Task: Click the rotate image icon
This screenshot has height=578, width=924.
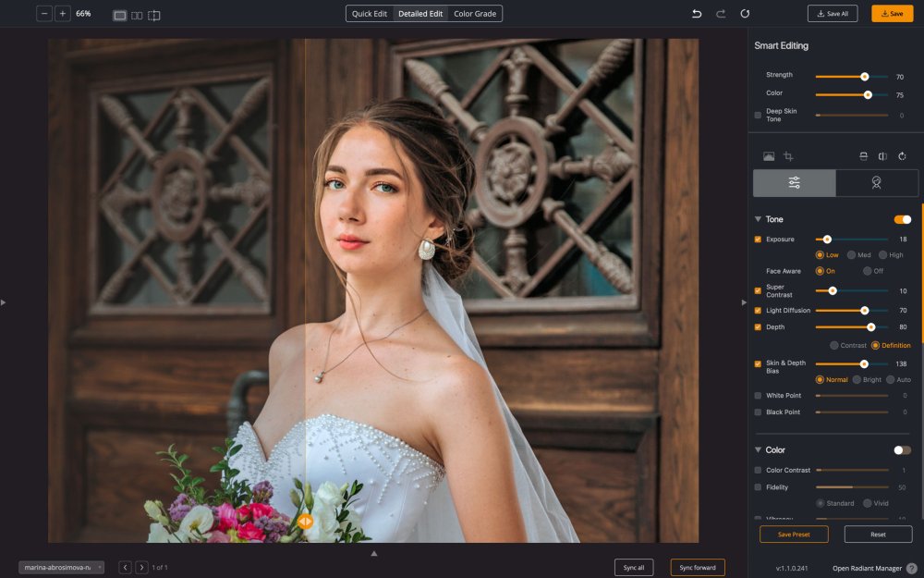Action: pyautogui.click(x=902, y=156)
